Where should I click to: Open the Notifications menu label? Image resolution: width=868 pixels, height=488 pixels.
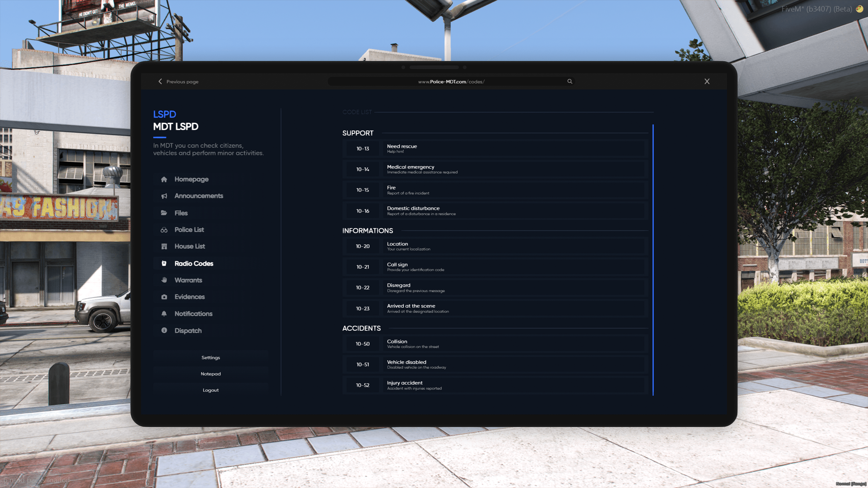(194, 314)
